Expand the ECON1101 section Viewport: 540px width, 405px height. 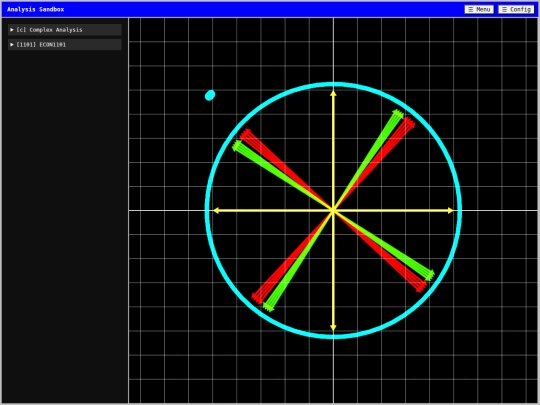[x=65, y=45]
